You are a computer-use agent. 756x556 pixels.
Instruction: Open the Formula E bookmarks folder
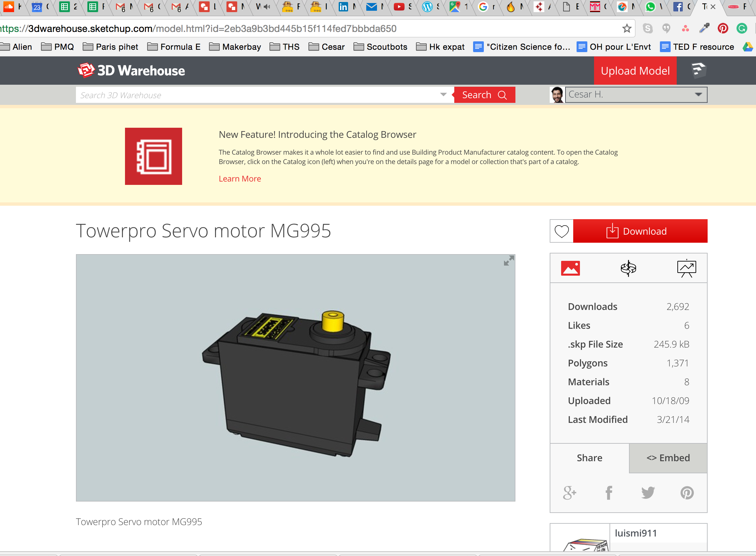pyautogui.click(x=174, y=47)
